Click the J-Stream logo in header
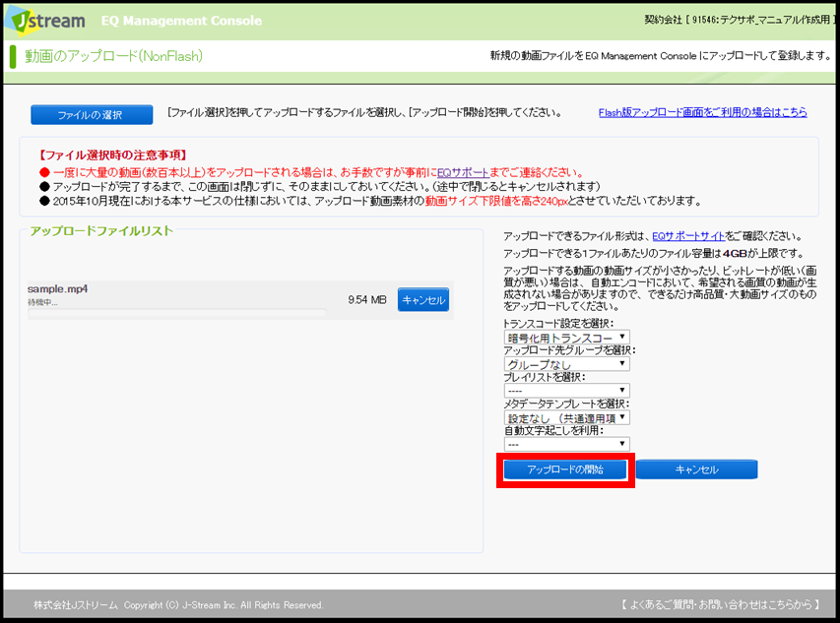The image size is (840, 623). [x=44, y=20]
